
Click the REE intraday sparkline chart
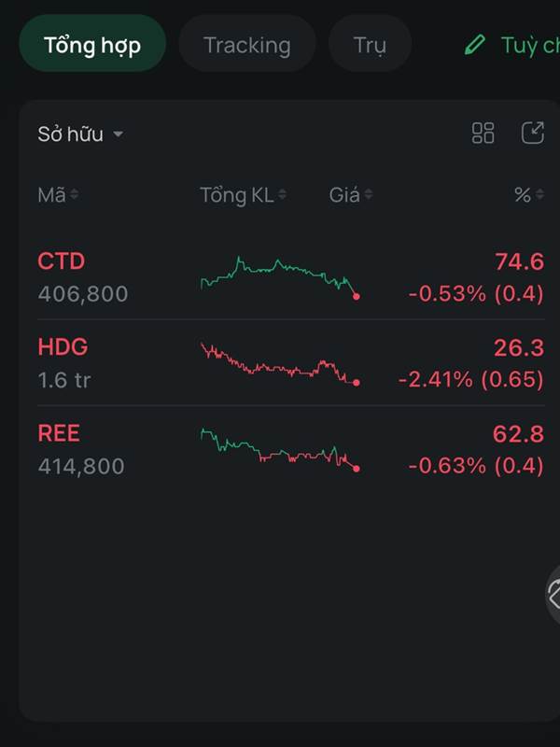click(279, 448)
